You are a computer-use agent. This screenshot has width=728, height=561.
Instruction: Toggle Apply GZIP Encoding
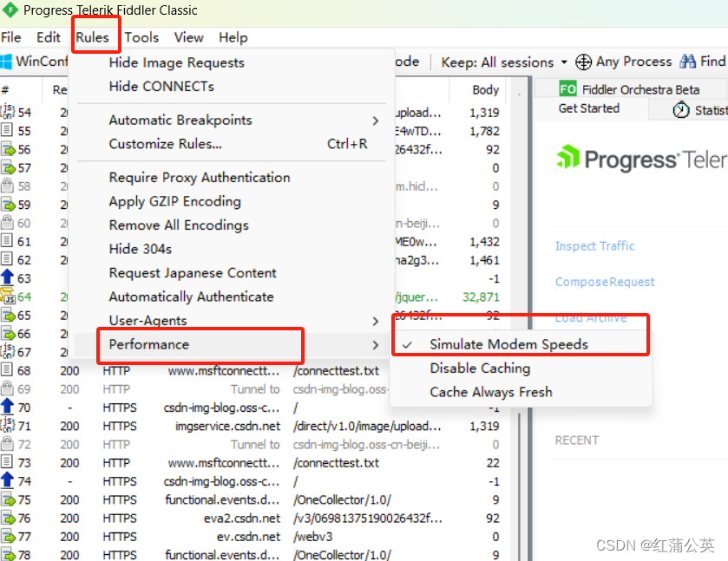[174, 201]
